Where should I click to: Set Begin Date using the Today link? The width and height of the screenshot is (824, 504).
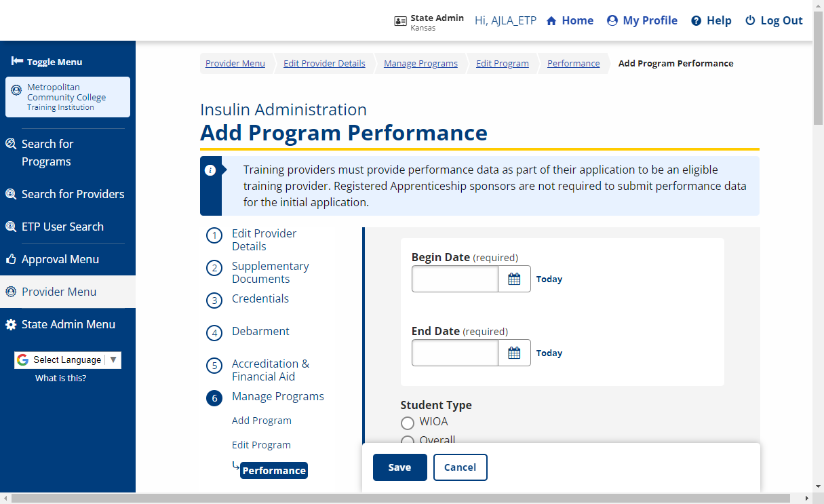[x=549, y=279]
